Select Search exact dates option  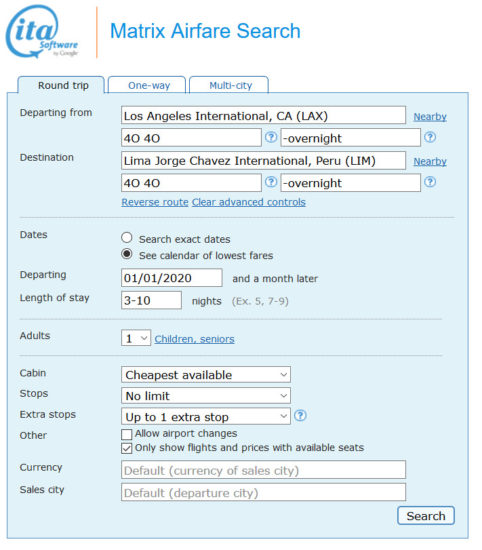(127, 238)
